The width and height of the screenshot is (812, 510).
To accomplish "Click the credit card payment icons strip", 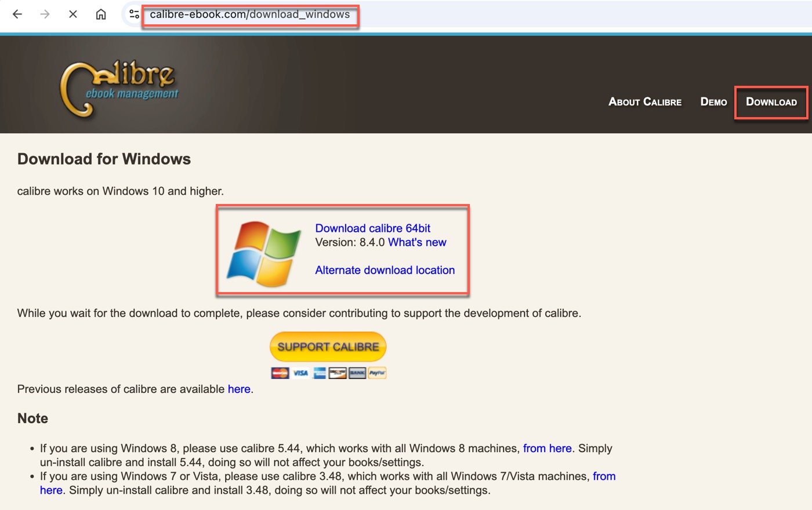I will pos(328,373).
